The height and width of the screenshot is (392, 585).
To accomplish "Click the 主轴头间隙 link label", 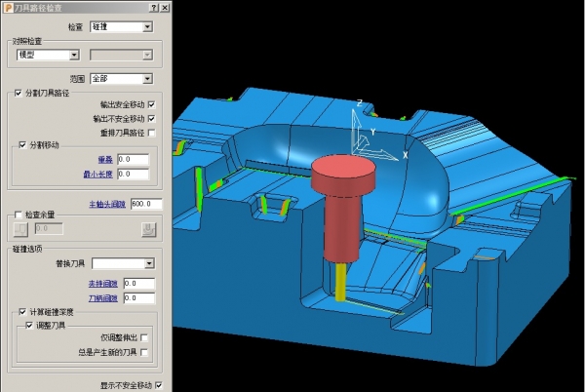I will tap(107, 204).
